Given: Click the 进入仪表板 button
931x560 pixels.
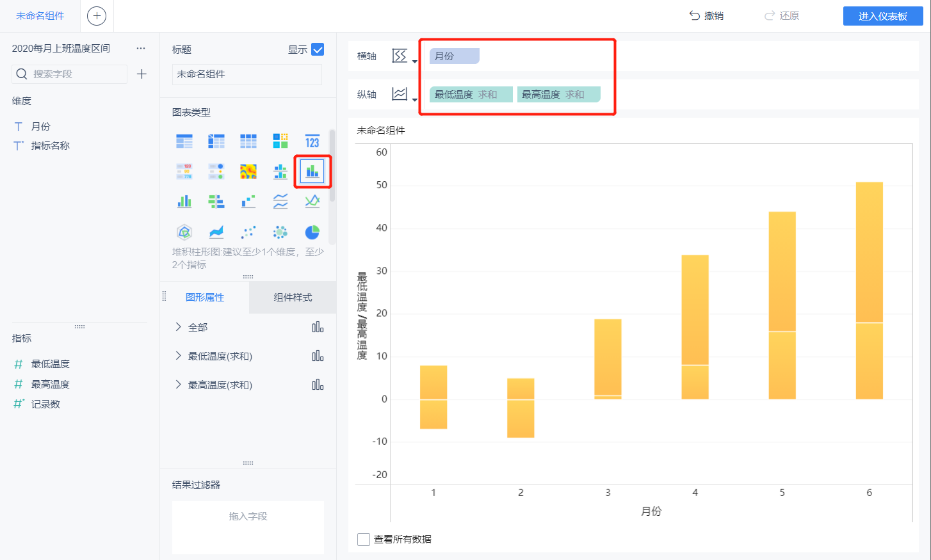Looking at the screenshot, I should (883, 16).
